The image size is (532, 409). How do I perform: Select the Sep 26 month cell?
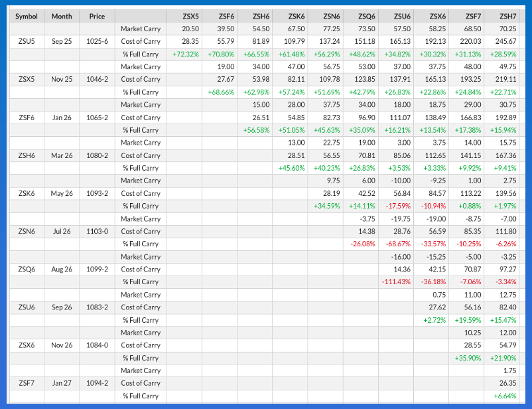[62, 307]
